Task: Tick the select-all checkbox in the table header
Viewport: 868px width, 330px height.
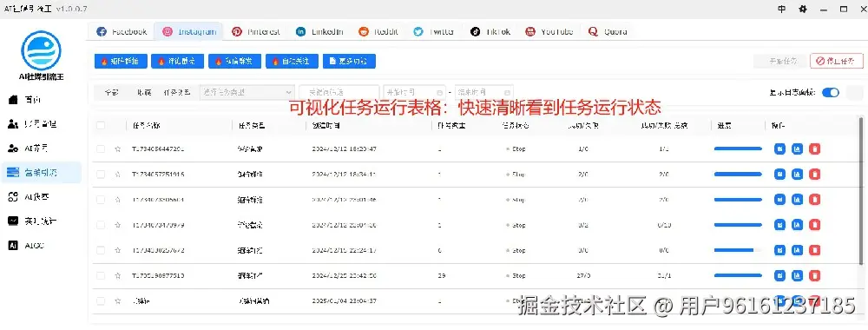Action: pos(100,126)
